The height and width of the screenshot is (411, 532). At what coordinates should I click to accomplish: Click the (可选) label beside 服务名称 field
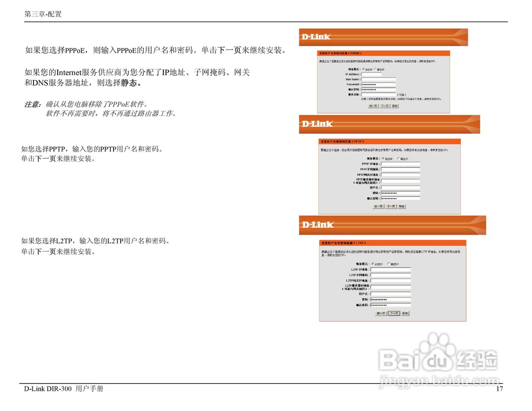401,95
